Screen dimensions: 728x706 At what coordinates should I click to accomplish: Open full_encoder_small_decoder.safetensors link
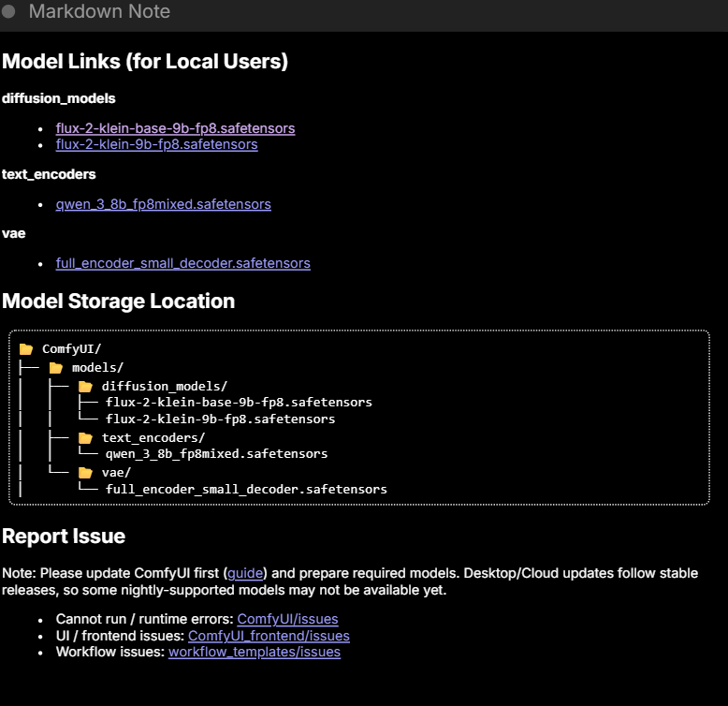point(182,263)
